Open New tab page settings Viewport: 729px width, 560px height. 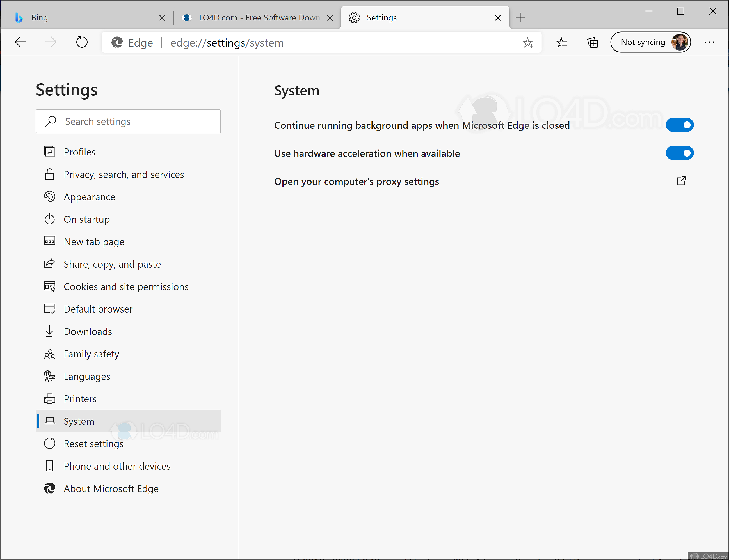94,242
